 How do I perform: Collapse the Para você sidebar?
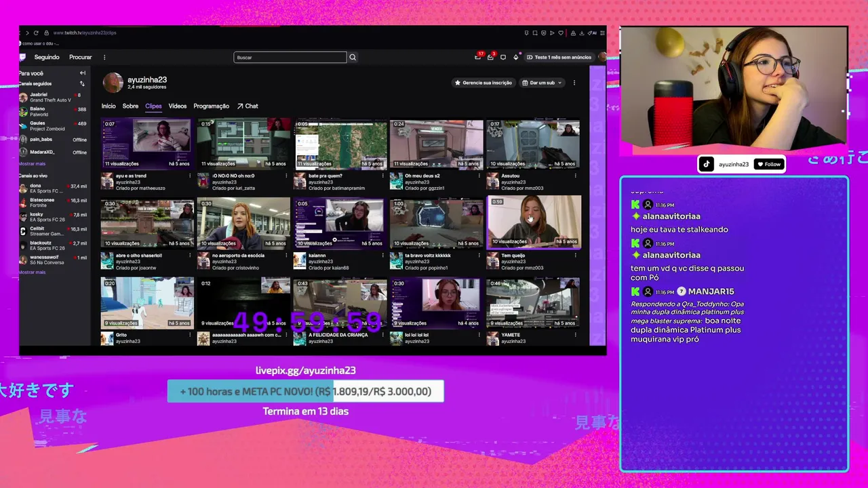83,73
